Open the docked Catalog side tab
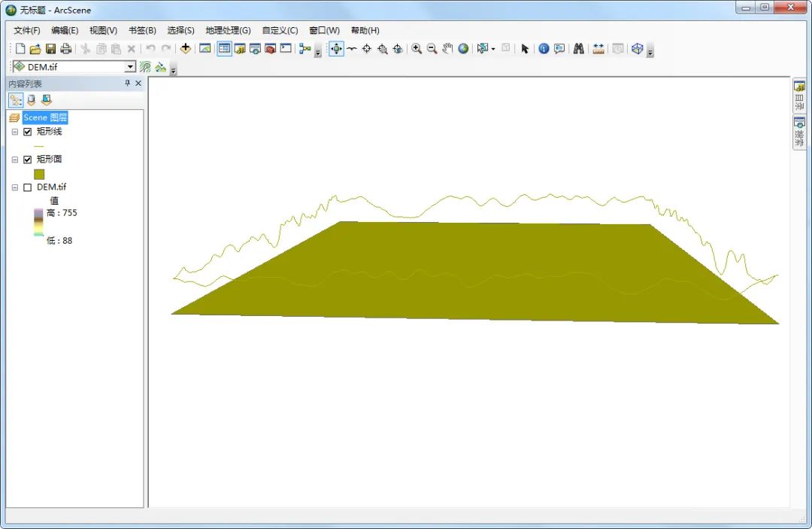 point(799,96)
